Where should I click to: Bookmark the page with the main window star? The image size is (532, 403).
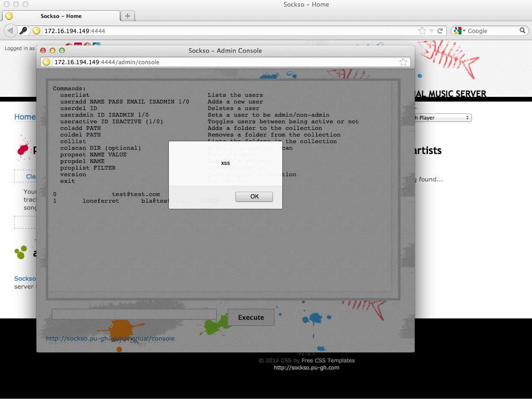tap(422, 31)
